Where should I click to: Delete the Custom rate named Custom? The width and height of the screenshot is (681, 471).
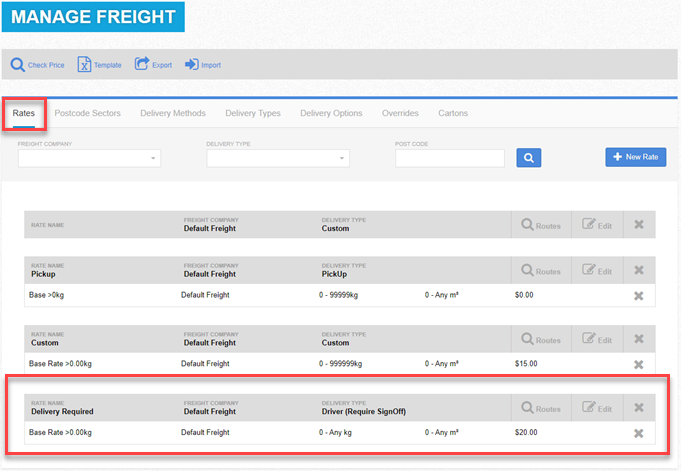639,339
